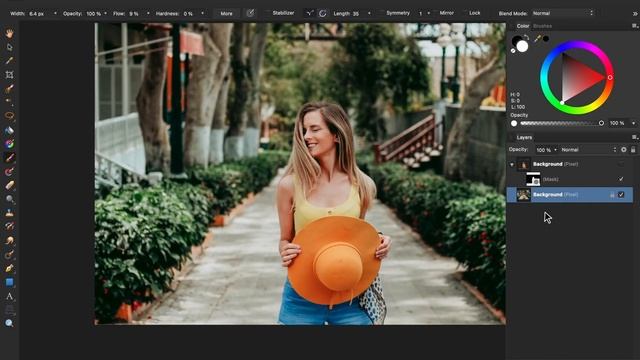Viewport: 640px width, 360px height.
Task: Select the Zoom magnifier tool
Action: tap(9, 323)
